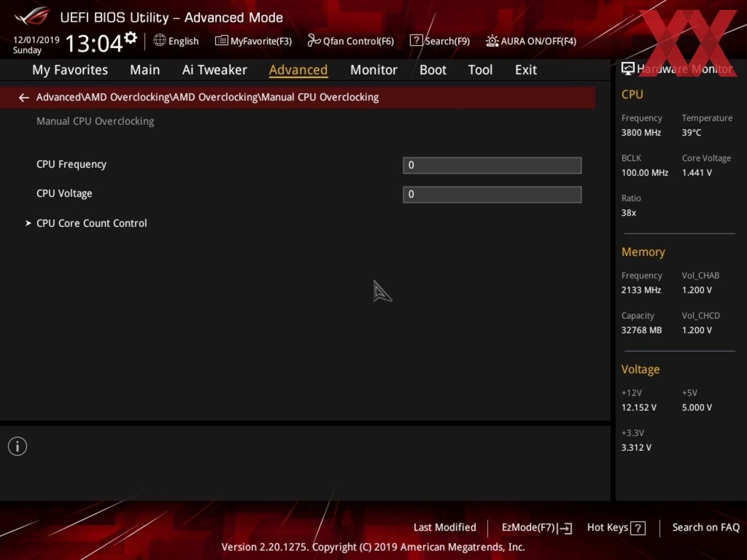Screen dimensions: 747x560
Task: Click the AURA light icon
Action: [492, 41]
